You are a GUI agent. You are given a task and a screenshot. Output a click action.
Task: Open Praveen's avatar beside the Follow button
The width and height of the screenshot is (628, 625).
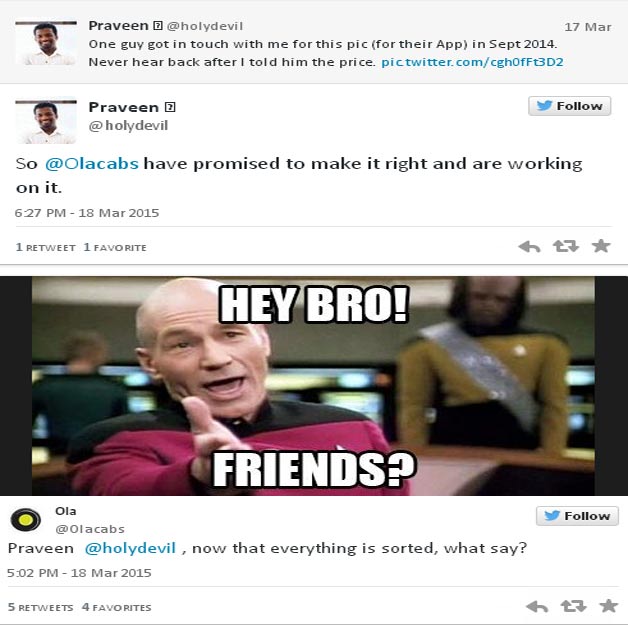[46, 122]
